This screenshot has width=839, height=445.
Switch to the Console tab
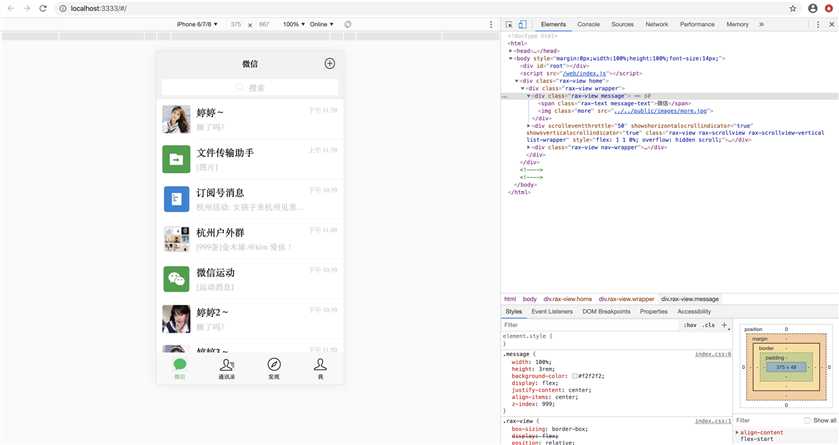point(589,25)
